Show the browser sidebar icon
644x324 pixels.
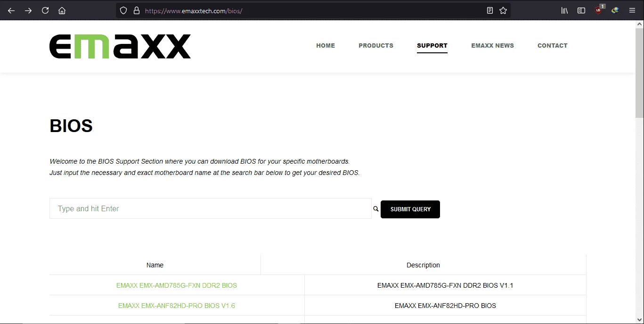(x=581, y=10)
